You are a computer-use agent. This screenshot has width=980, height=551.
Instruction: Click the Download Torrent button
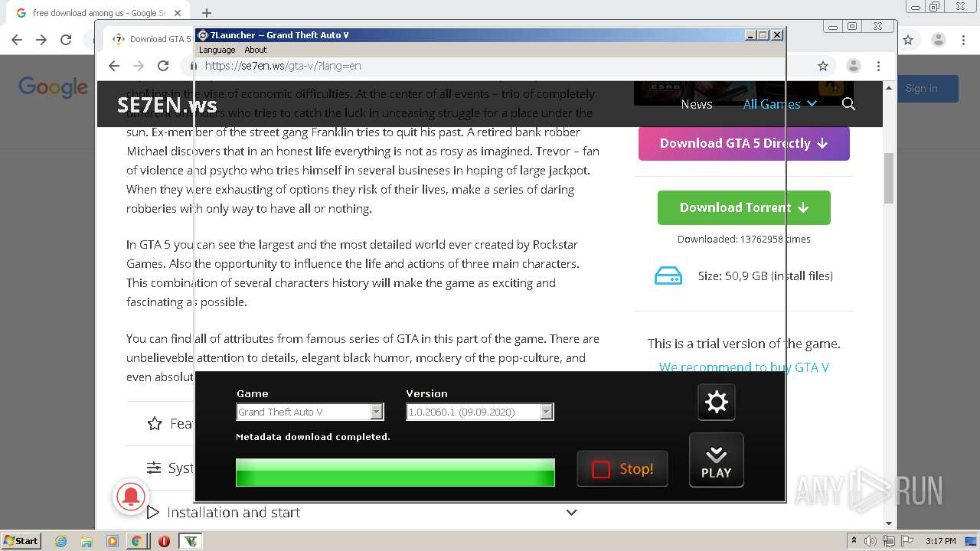[744, 207]
